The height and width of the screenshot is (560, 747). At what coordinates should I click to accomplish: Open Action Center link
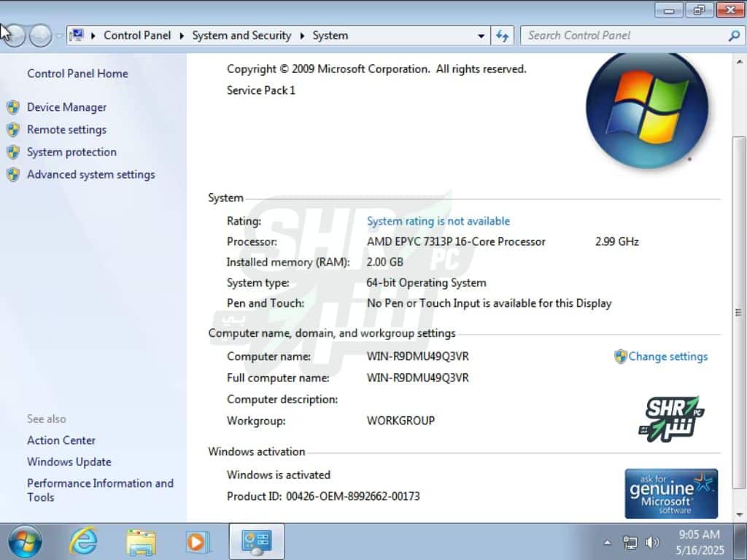point(61,440)
